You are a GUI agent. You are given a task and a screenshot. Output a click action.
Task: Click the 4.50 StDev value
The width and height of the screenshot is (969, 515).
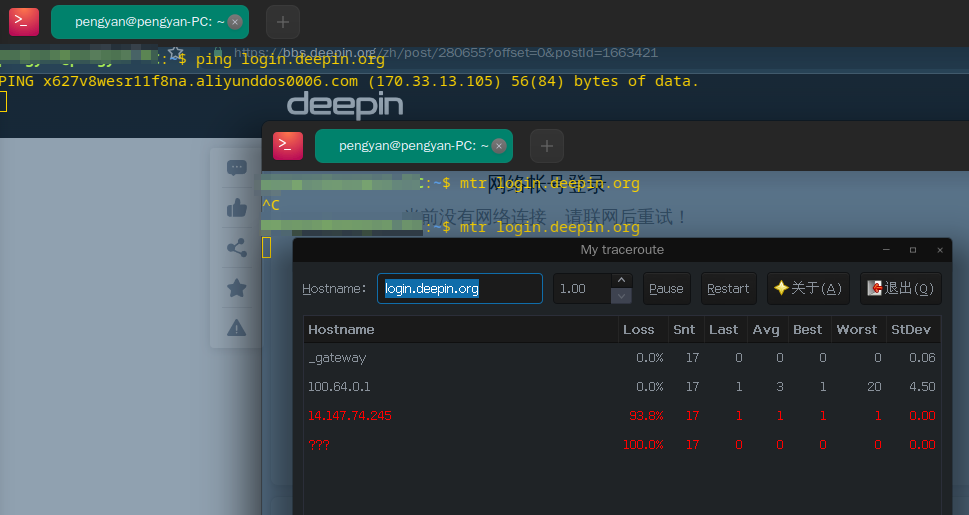click(x=922, y=387)
